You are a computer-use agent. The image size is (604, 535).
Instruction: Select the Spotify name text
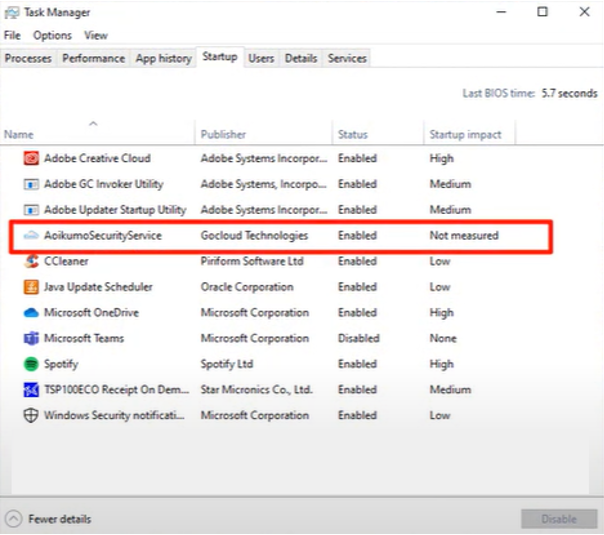coord(61,364)
